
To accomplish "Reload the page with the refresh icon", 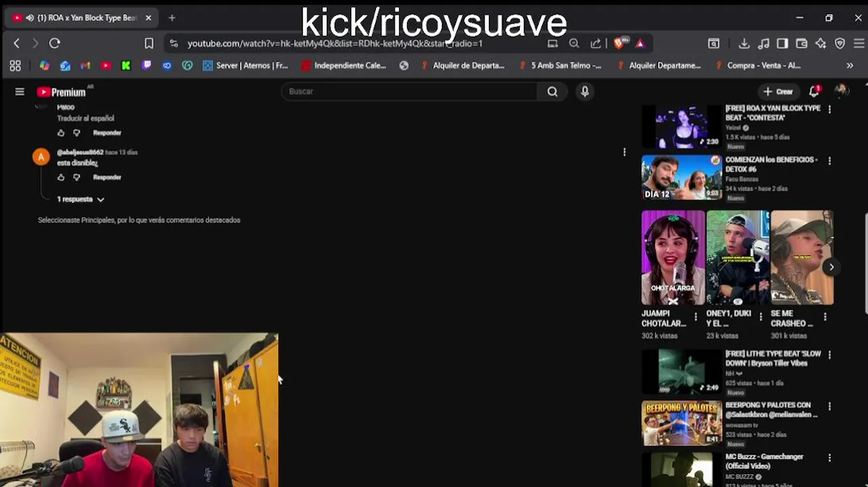I will [x=55, y=43].
